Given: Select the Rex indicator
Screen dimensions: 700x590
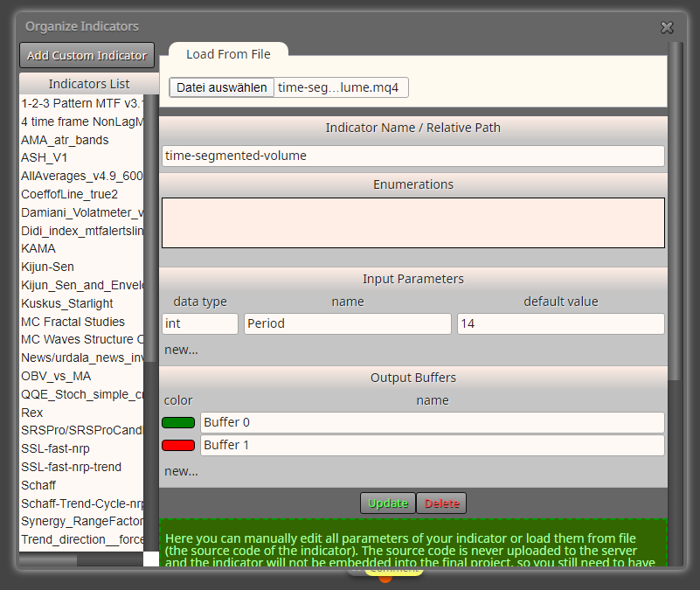Looking at the screenshot, I should point(81,413).
